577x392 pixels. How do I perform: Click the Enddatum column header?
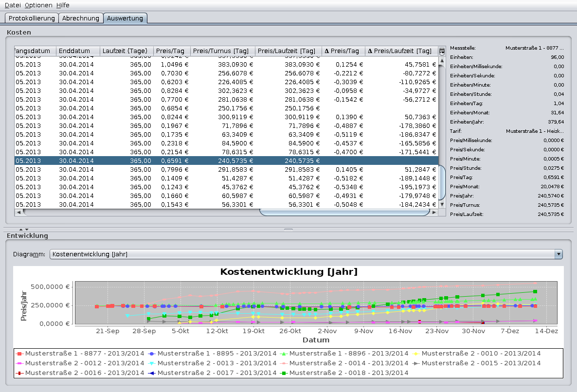coord(78,51)
